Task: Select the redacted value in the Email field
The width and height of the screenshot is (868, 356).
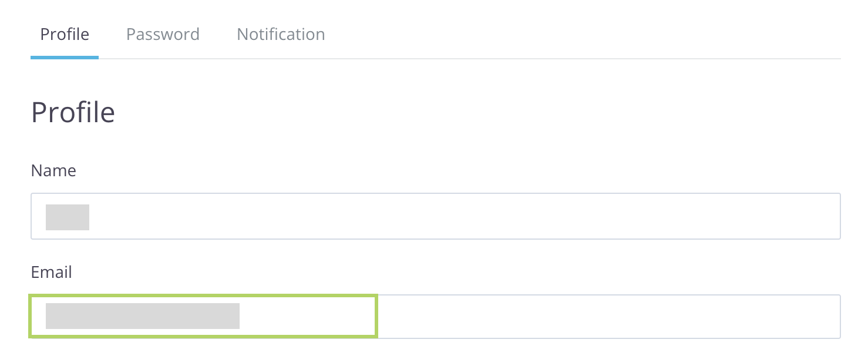Action: [x=143, y=316]
